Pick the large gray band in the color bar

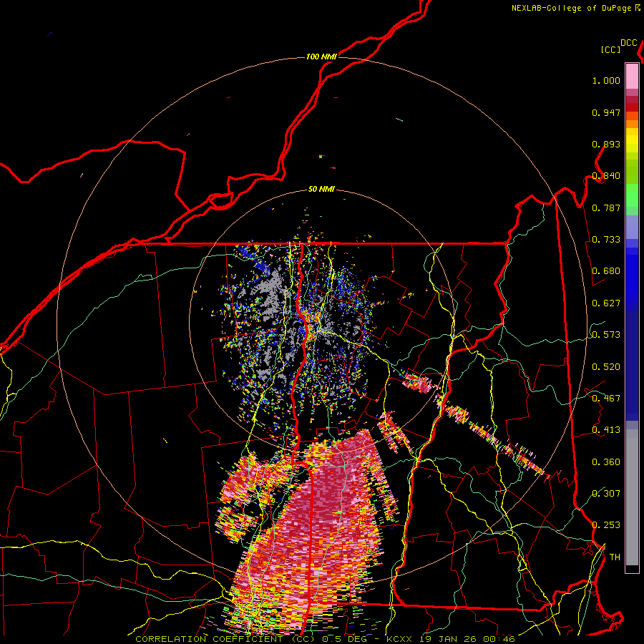pos(632,497)
